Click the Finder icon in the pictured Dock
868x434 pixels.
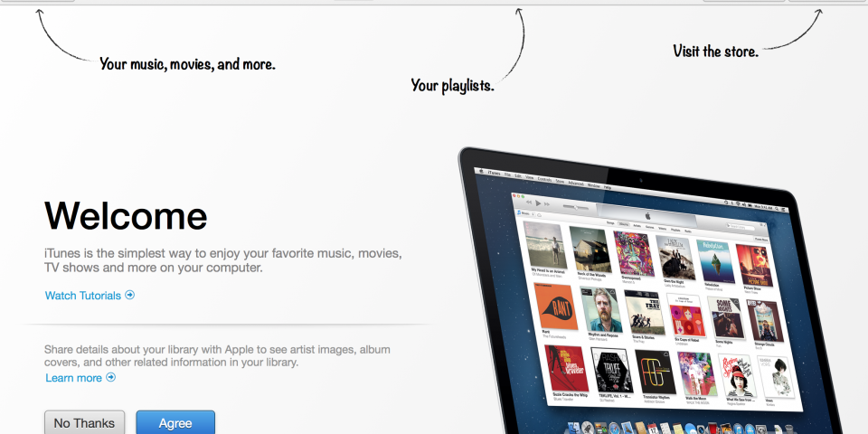573,428
